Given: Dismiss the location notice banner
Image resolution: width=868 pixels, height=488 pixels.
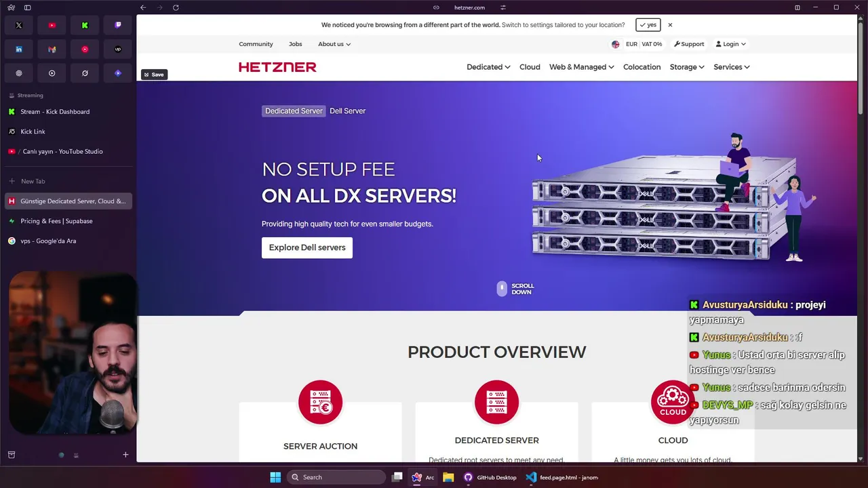Looking at the screenshot, I should [x=670, y=25].
